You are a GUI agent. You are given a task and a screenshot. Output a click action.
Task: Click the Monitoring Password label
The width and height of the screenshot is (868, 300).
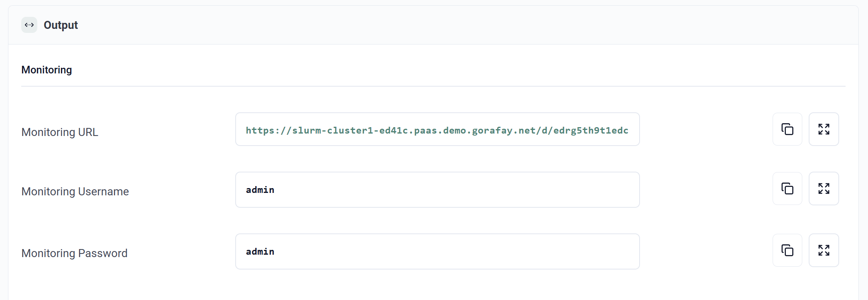point(74,253)
